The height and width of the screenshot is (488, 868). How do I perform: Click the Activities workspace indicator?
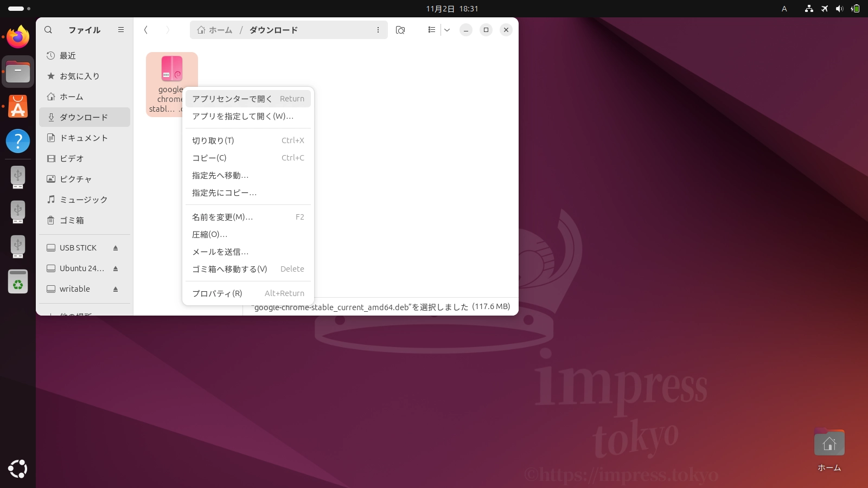pos(19,9)
